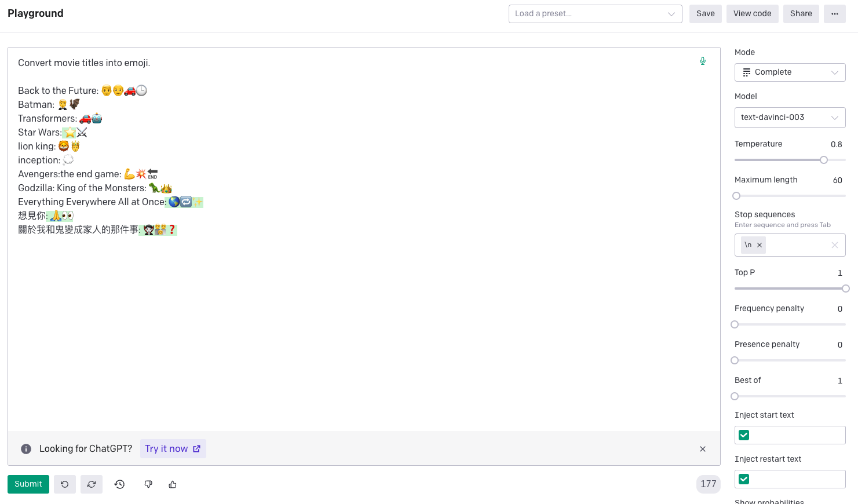The image size is (858, 504).
Task: Click the 'Batman:' prompt line
Action: pos(49,105)
